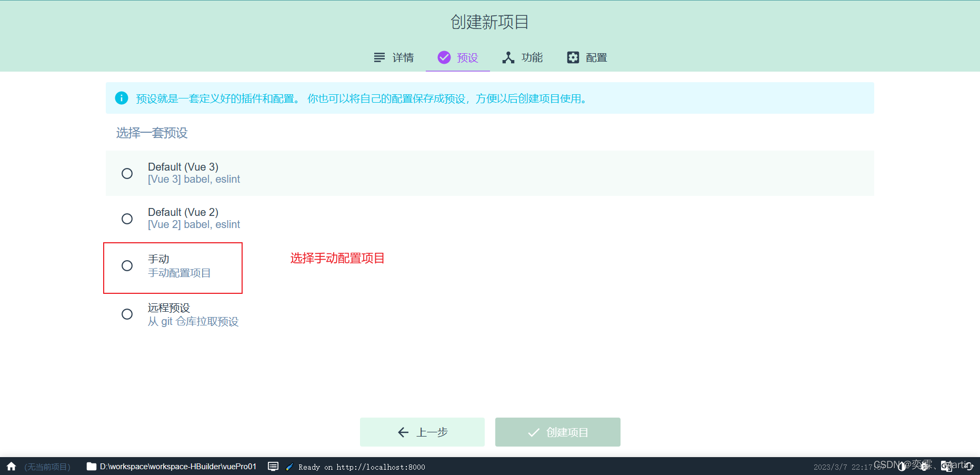Switch to the 预设 tab

point(458,57)
